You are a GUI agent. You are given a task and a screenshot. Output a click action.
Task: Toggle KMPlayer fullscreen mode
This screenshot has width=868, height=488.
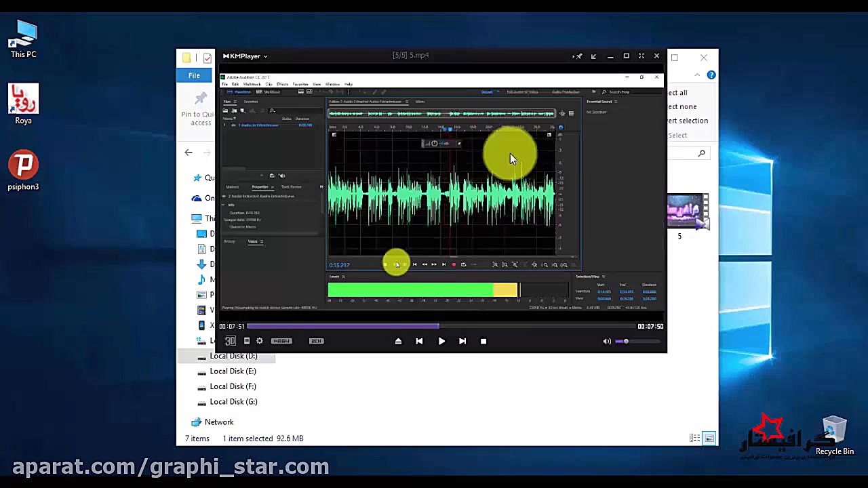click(642, 56)
